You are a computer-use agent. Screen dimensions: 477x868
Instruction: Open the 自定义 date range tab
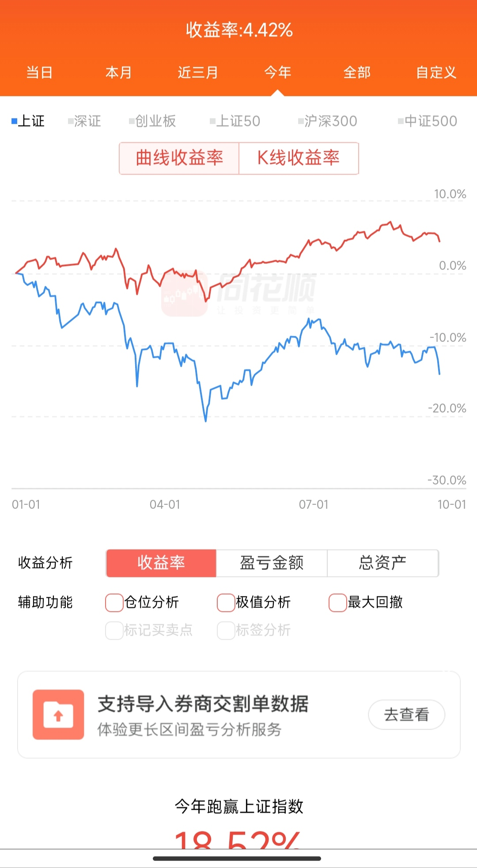[436, 72]
